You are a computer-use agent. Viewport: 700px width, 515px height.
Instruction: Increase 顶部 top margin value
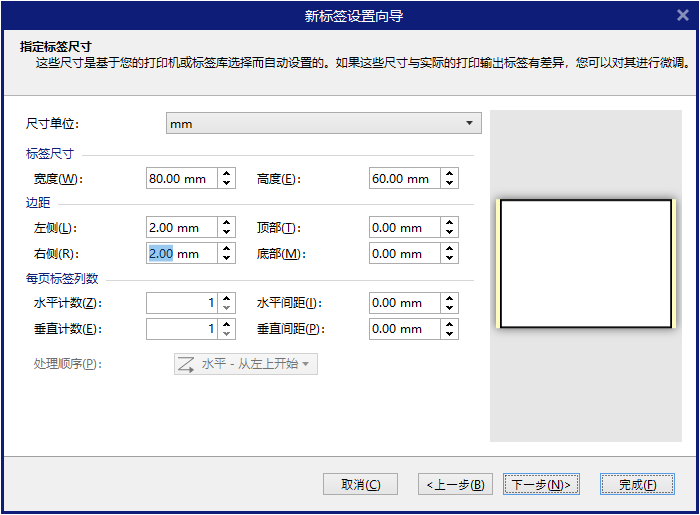point(450,223)
